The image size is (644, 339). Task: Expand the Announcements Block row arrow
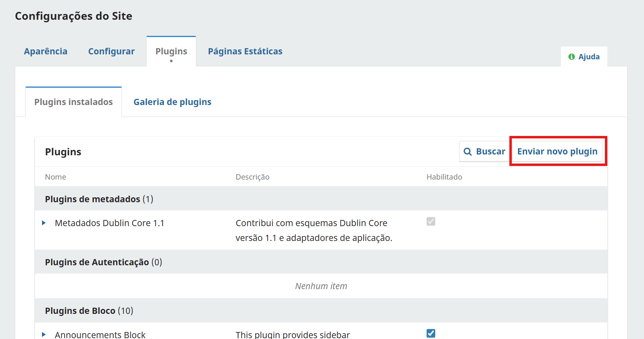tap(44, 334)
